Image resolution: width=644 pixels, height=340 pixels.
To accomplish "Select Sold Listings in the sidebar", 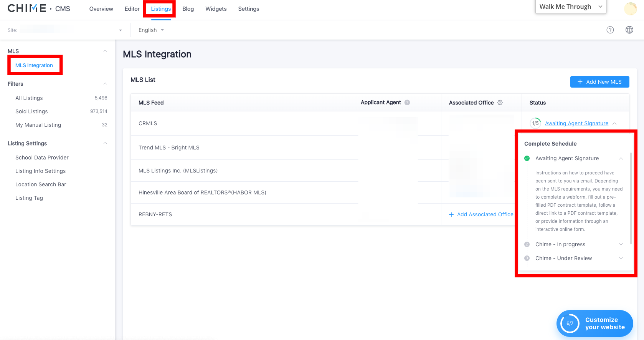I will (x=31, y=111).
